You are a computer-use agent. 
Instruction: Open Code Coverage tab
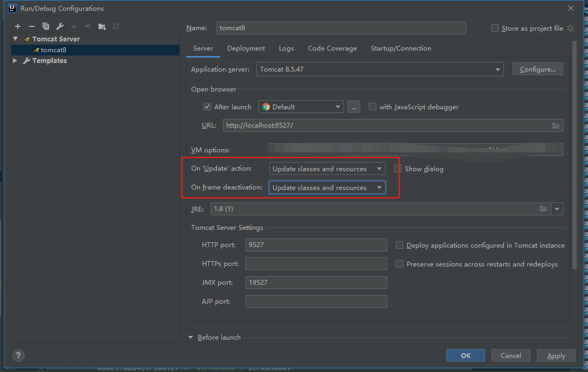coord(332,48)
